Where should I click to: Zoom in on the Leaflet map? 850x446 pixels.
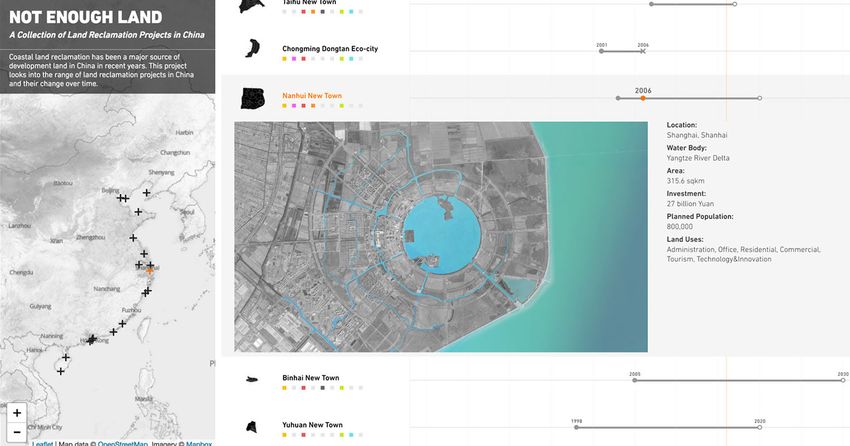pos(17,413)
